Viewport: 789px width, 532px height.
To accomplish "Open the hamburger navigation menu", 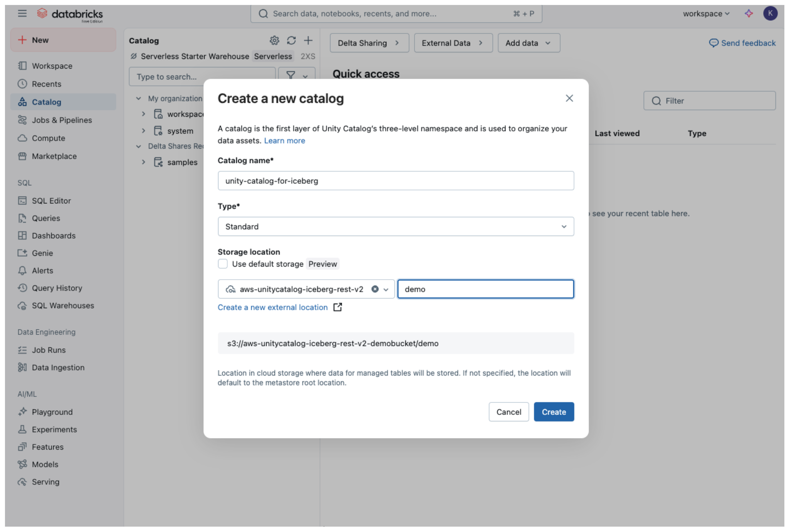I will coord(22,13).
